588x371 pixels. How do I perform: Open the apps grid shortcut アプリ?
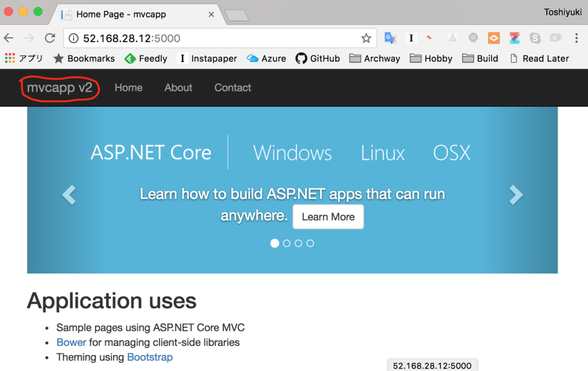coord(24,59)
